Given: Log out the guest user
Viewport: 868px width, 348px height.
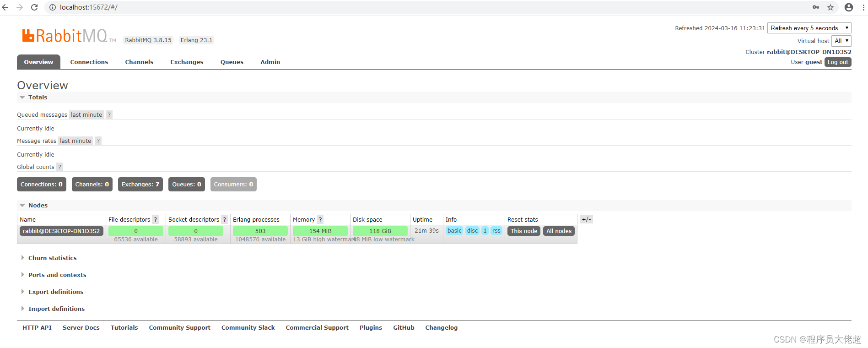Looking at the screenshot, I should tap(838, 62).
